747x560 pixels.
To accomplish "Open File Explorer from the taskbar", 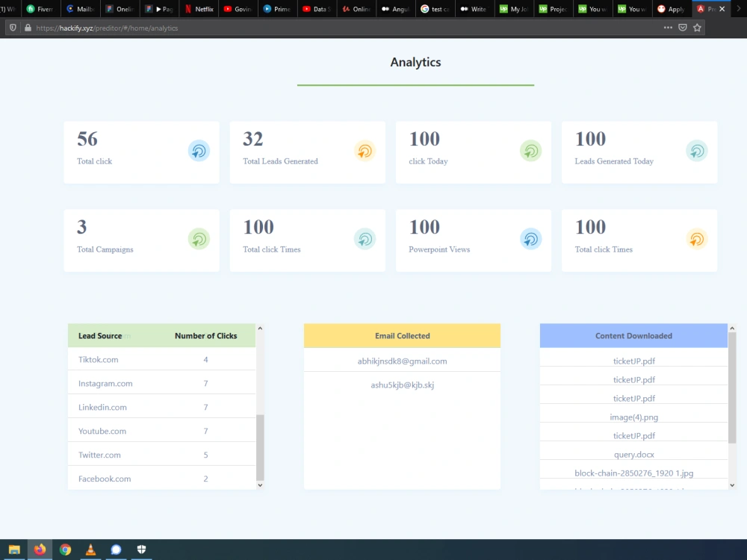I will tap(14, 550).
